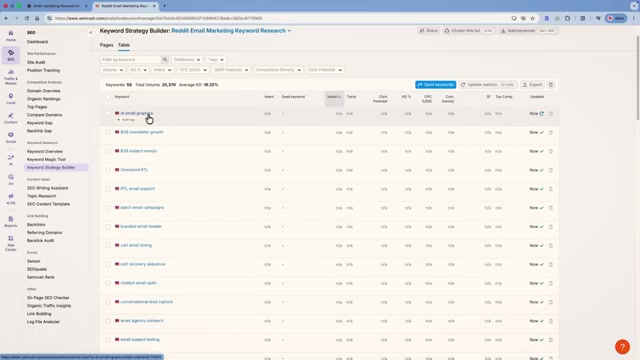Open the AI section icon

pos(11,160)
